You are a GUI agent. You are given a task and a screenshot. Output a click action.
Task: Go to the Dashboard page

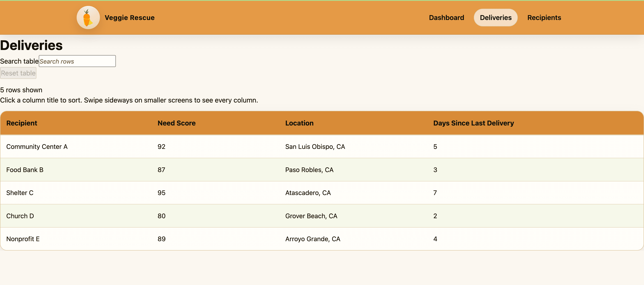coord(446,17)
